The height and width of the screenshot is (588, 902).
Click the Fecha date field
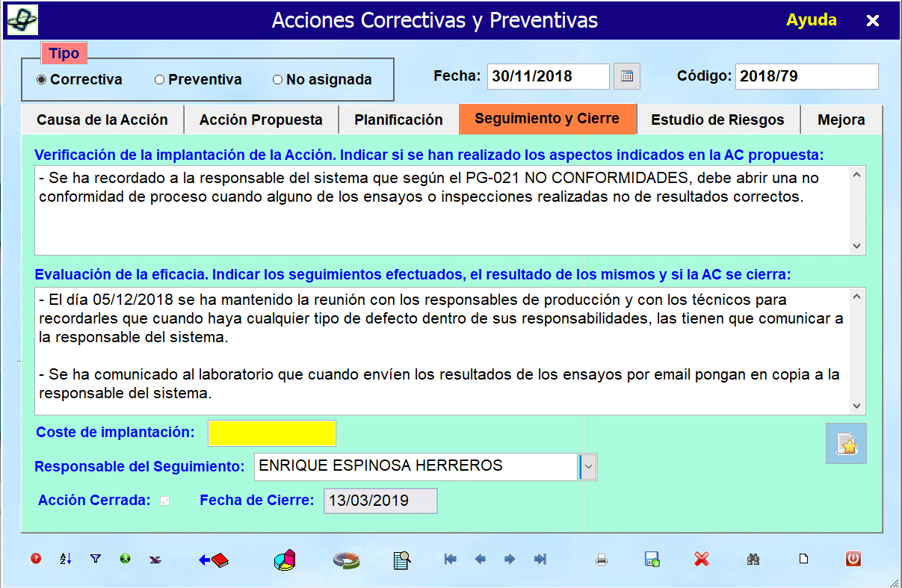click(x=549, y=76)
